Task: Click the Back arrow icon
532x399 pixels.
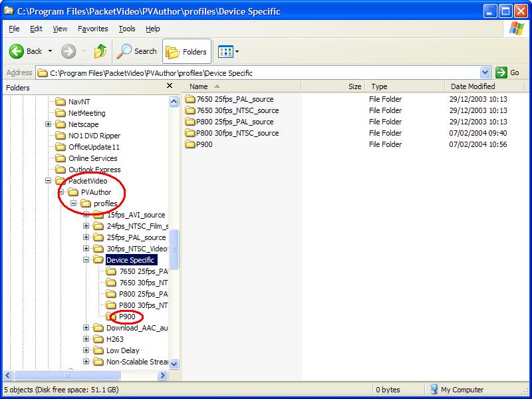Action: [x=16, y=51]
